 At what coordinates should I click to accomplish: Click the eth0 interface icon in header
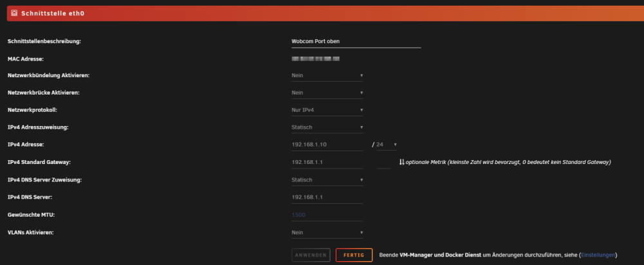pyautogui.click(x=14, y=13)
